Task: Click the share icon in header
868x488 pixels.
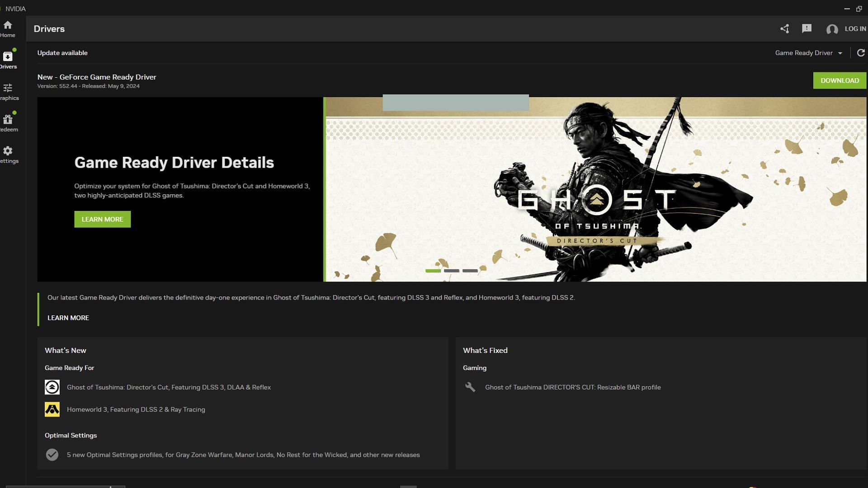Action: [x=784, y=29]
